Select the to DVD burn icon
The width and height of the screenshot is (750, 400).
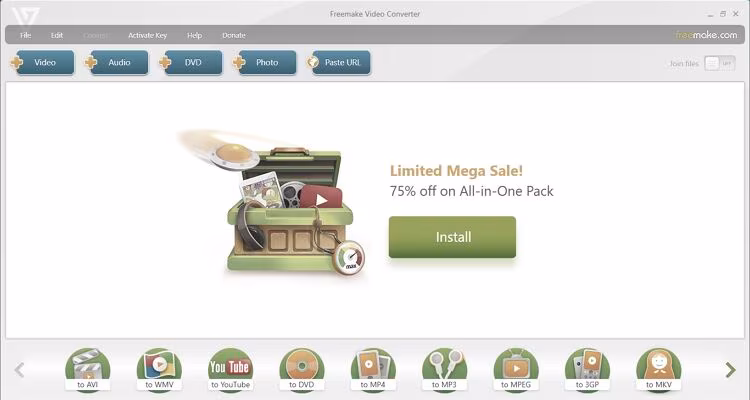[x=302, y=370]
